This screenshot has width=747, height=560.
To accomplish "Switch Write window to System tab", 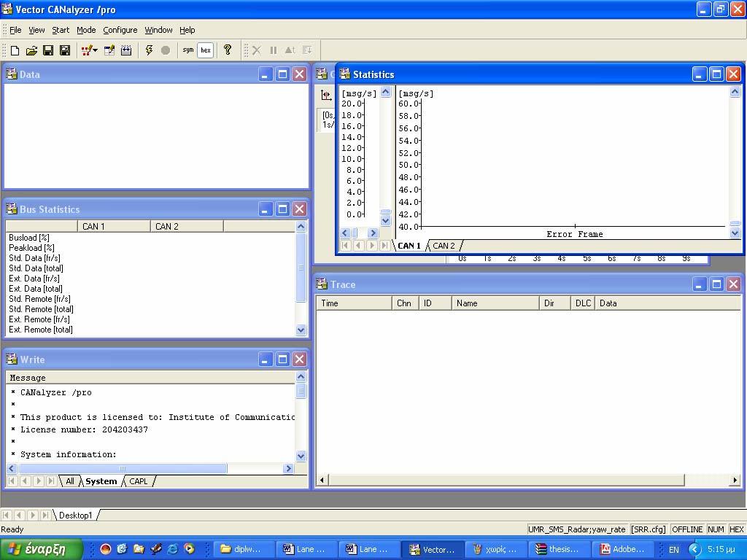I will pyautogui.click(x=101, y=481).
